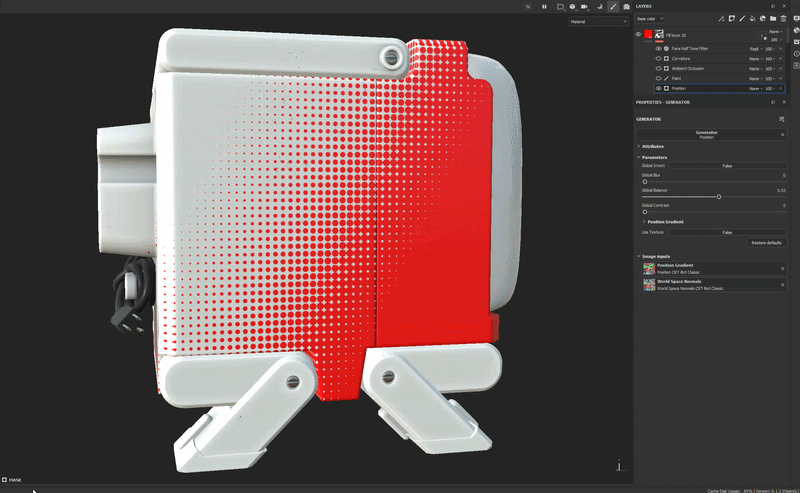800x493 pixels.
Task: Click the add paint layer brush icon
Action: point(741,18)
